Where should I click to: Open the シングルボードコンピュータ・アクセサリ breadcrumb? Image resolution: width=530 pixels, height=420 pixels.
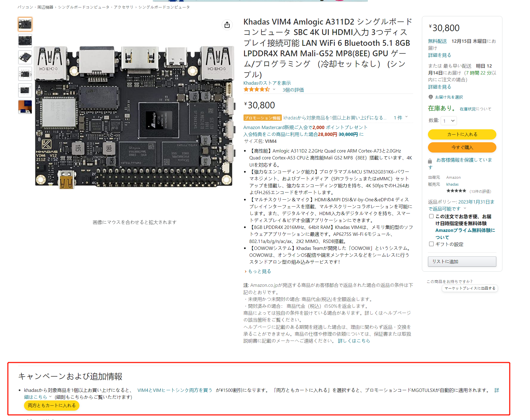tap(96, 7)
